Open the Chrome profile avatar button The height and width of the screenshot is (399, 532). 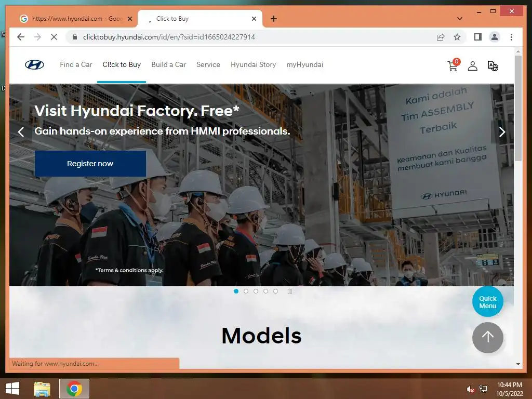(x=495, y=37)
